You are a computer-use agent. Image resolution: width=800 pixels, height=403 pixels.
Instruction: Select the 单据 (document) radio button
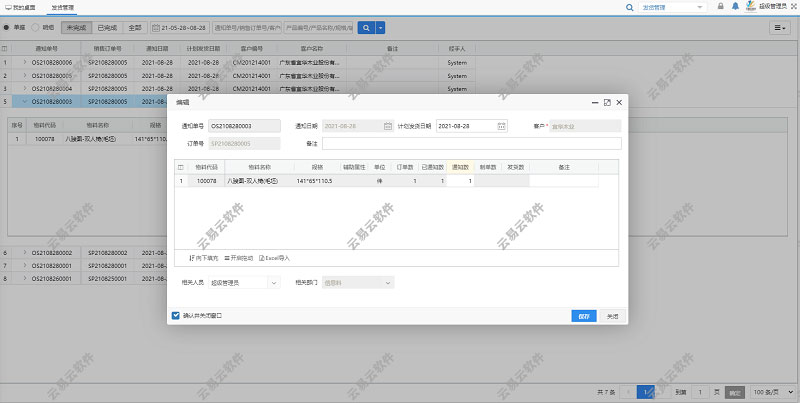pyautogui.click(x=6, y=28)
